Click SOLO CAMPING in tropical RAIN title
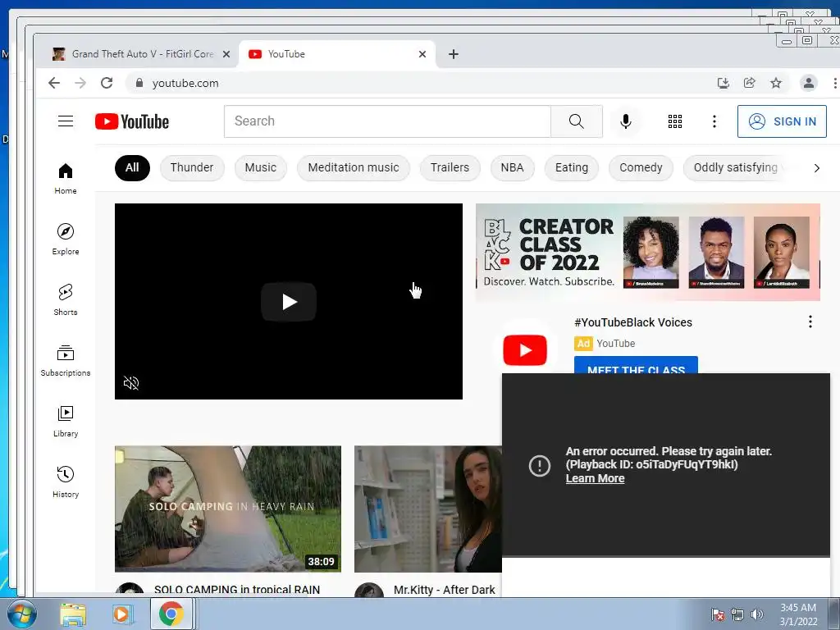 pyautogui.click(x=237, y=589)
